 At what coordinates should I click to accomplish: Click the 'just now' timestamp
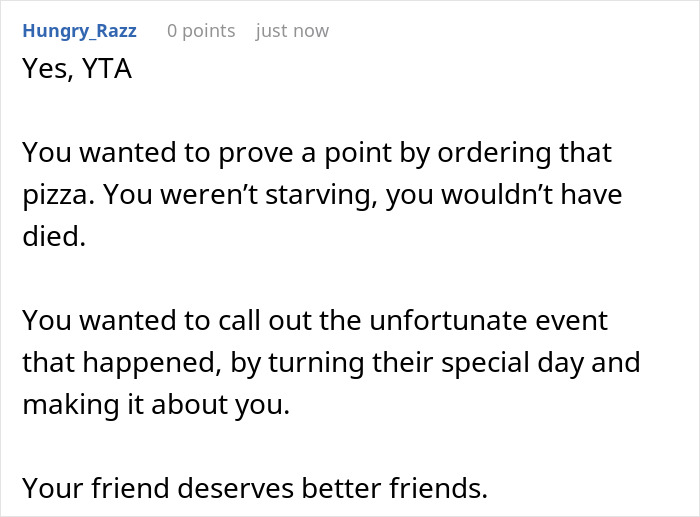point(292,31)
